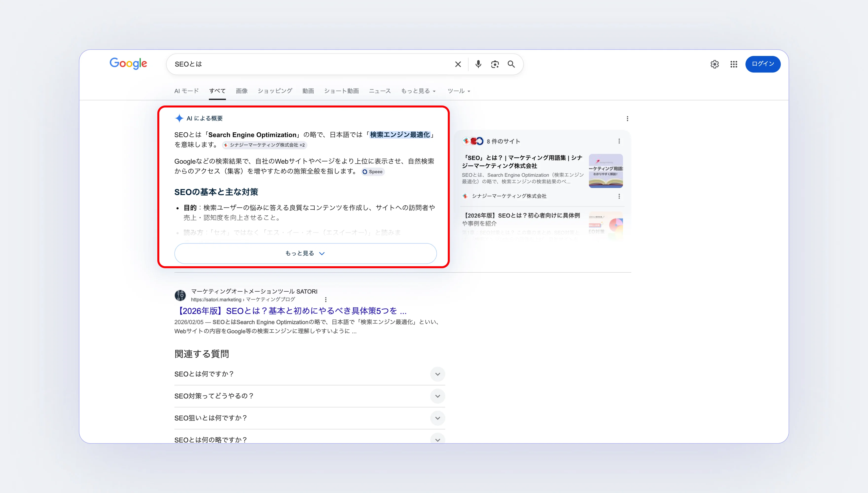Click the マーケティングオートメーションツール SATORI site name
The height and width of the screenshot is (493, 868).
click(x=254, y=292)
